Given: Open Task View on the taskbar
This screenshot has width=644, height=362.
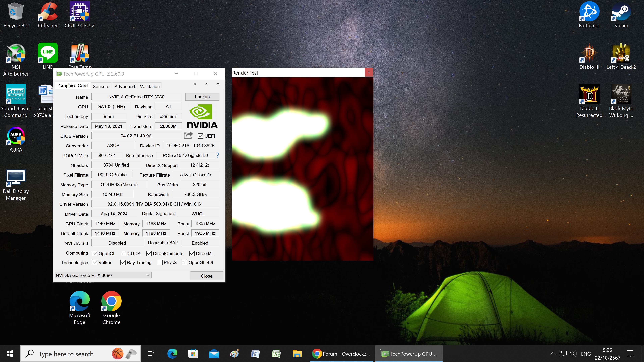Looking at the screenshot, I should tap(151, 354).
